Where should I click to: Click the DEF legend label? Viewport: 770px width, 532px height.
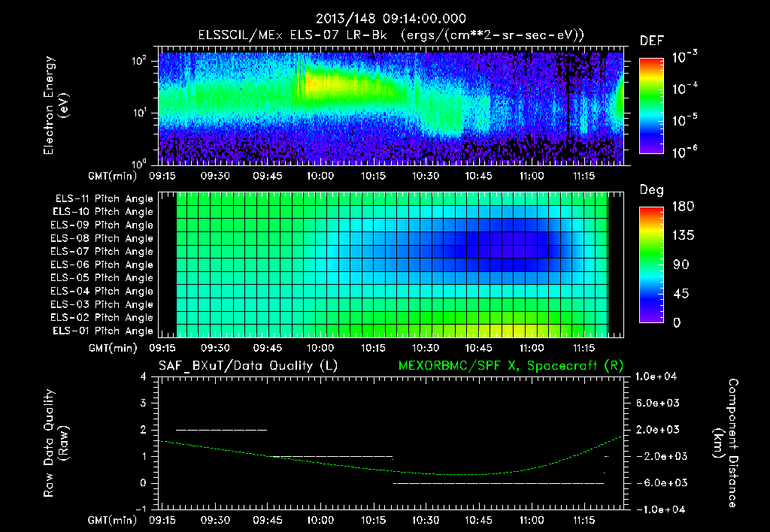pyautogui.click(x=652, y=41)
